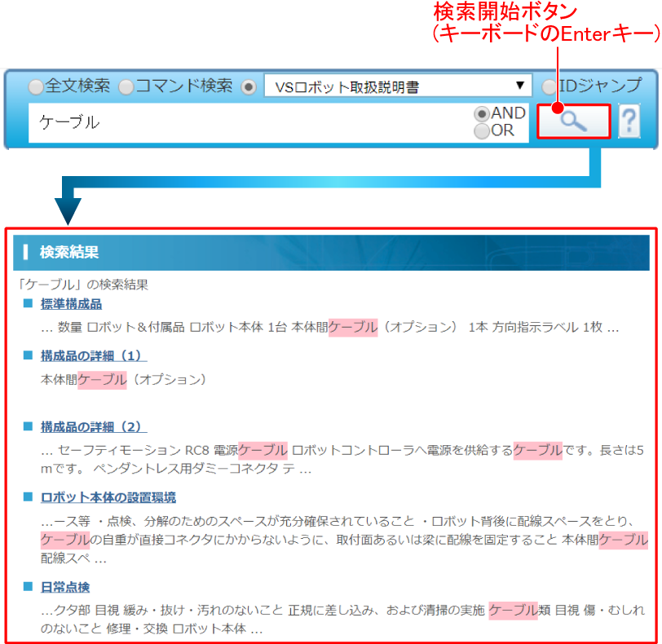Select the コマンド検索 radio button
The width and height of the screenshot is (662, 644).
click(x=126, y=86)
